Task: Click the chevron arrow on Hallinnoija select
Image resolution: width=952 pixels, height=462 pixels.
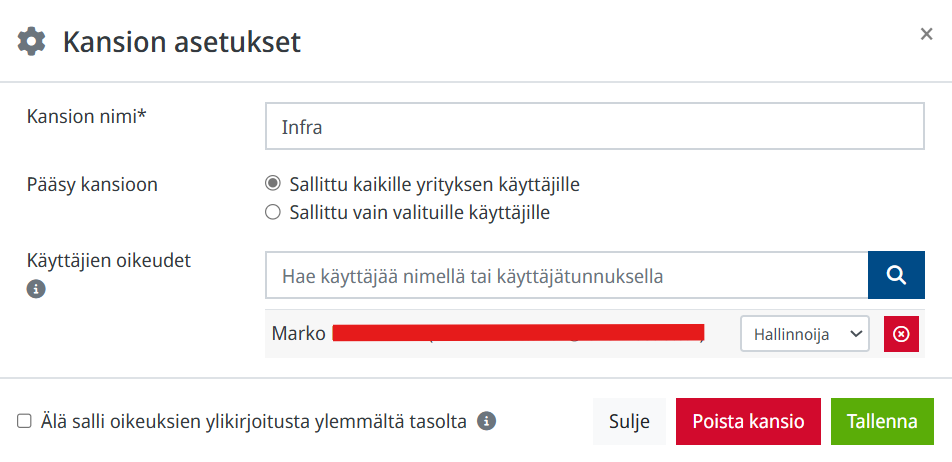Action: click(856, 334)
